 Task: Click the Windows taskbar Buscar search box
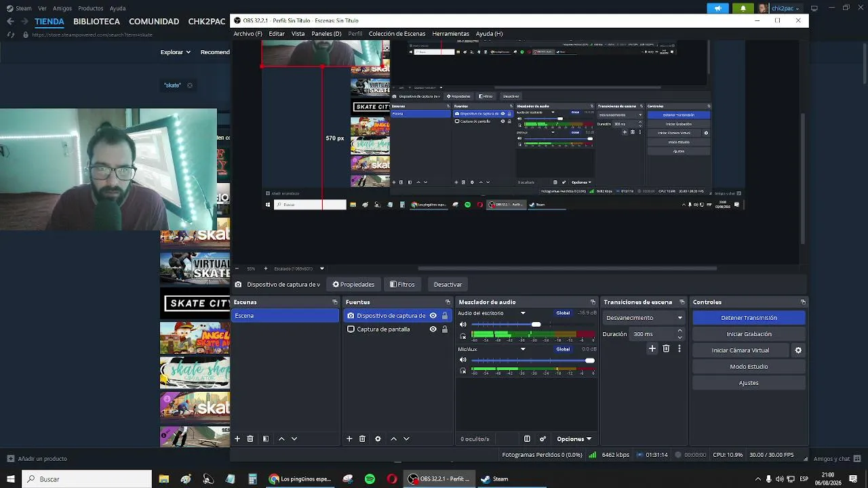tap(87, 479)
